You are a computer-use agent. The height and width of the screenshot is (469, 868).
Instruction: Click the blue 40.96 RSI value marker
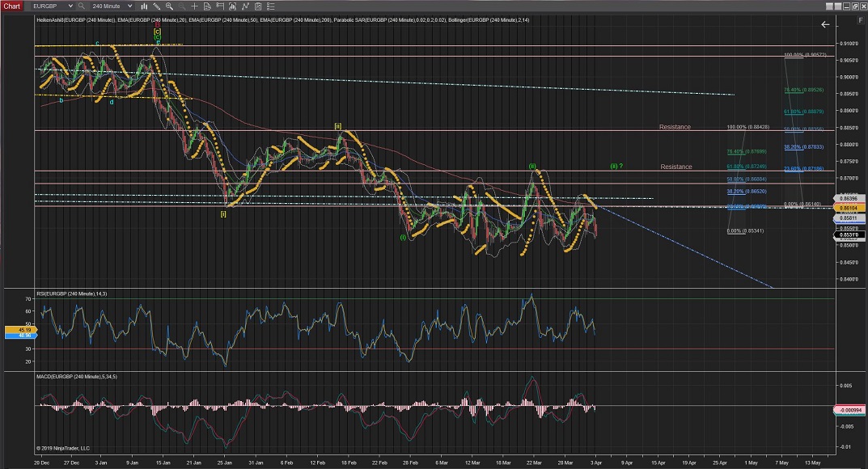point(22,335)
